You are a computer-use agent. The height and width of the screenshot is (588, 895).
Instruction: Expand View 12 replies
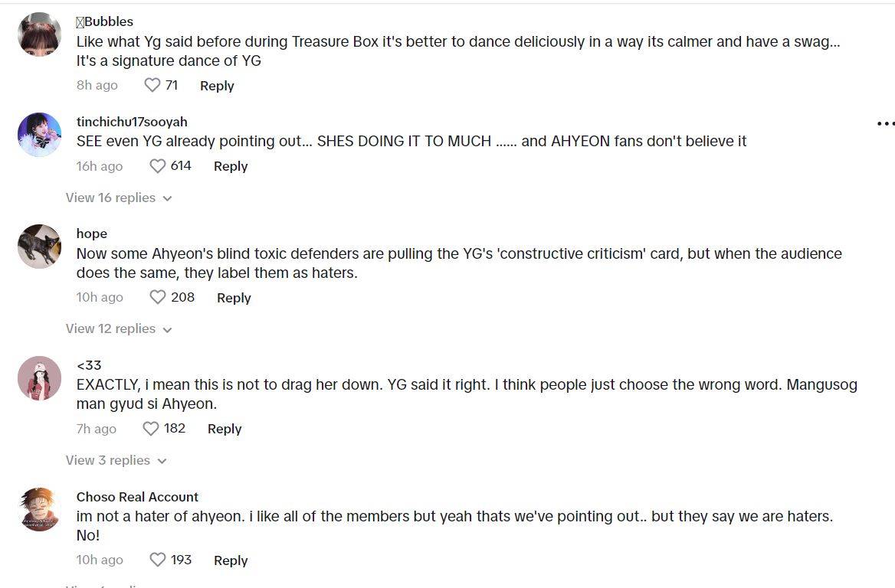[118, 328]
